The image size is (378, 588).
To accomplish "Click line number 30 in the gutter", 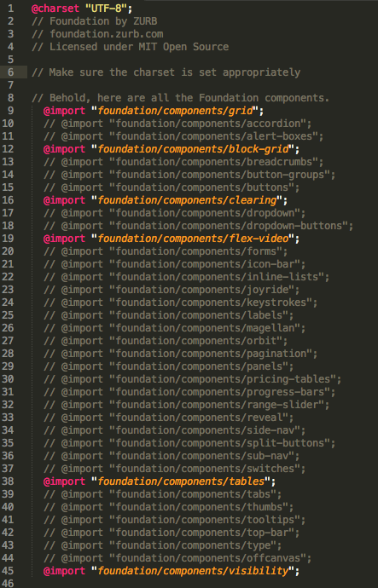I will coord(8,378).
